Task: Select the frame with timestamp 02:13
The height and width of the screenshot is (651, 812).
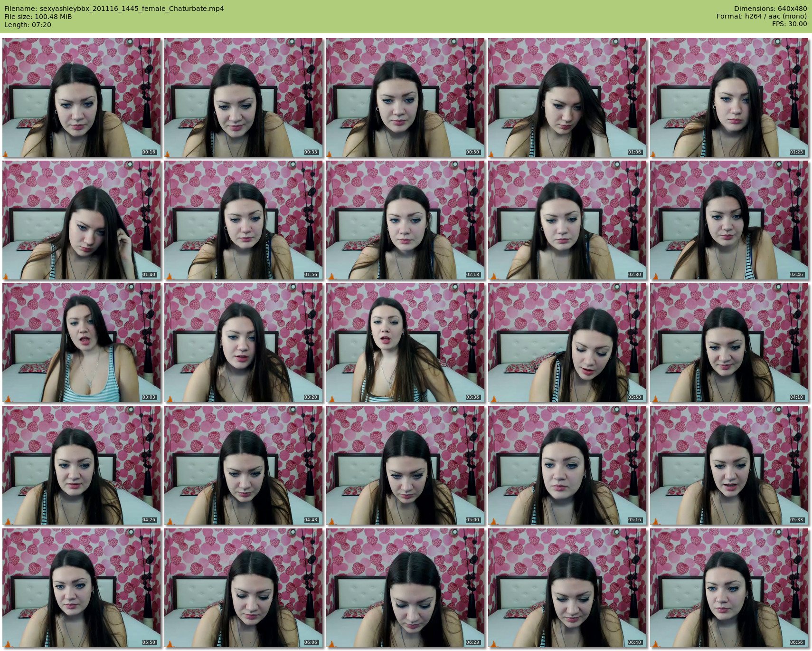Action: click(x=406, y=220)
